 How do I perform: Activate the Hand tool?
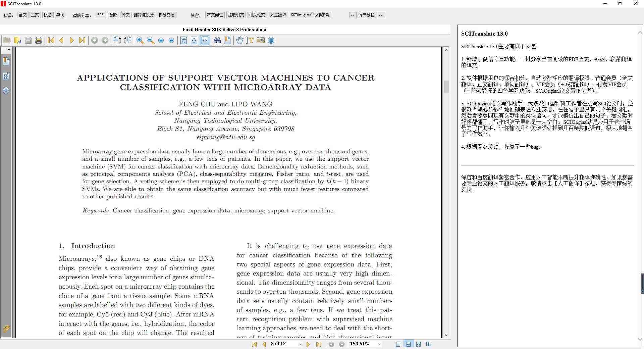pos(239,40)
